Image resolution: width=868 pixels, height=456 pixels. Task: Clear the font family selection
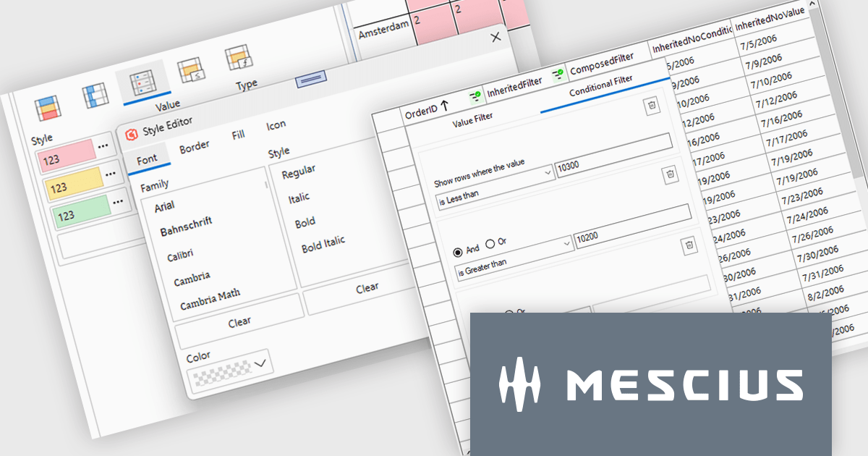pyautogui.click(x=239, y=321)
